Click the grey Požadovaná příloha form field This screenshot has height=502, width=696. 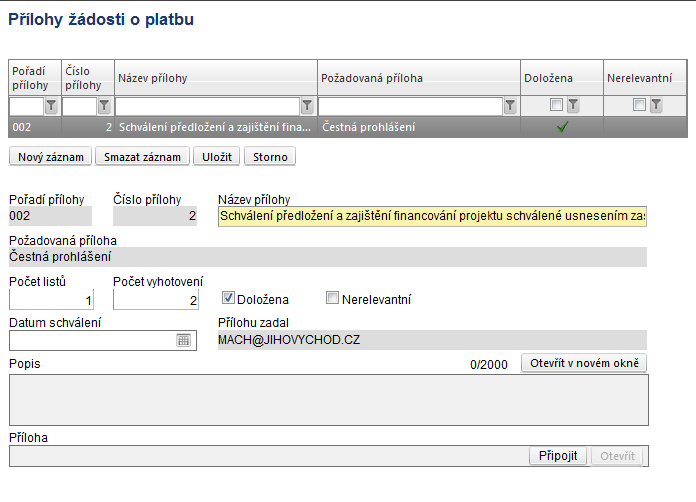pyautogui.click(x=328, y=257)
